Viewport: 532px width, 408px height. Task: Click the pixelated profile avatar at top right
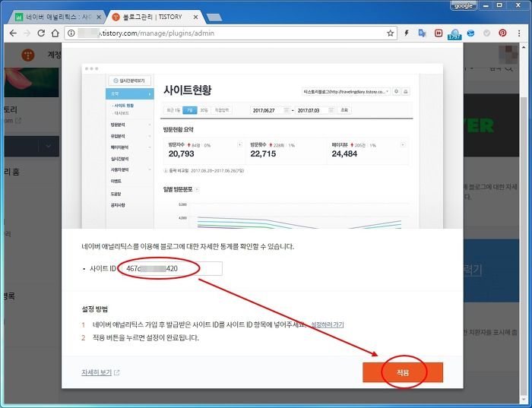508,55
